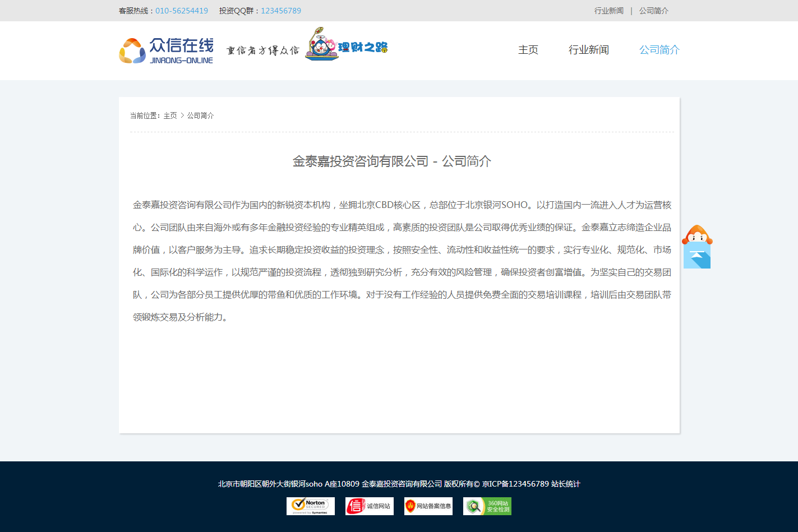Open the 诚信网站 certification badge
Viewport: 798px width, 532px height.
(370, 506)
